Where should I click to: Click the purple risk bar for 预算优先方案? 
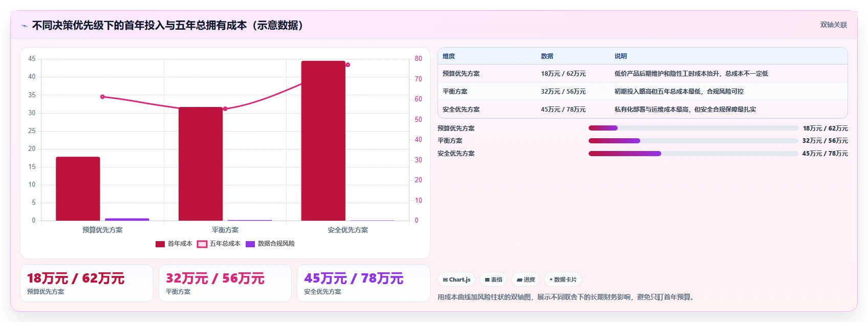[x=127, y=220]
